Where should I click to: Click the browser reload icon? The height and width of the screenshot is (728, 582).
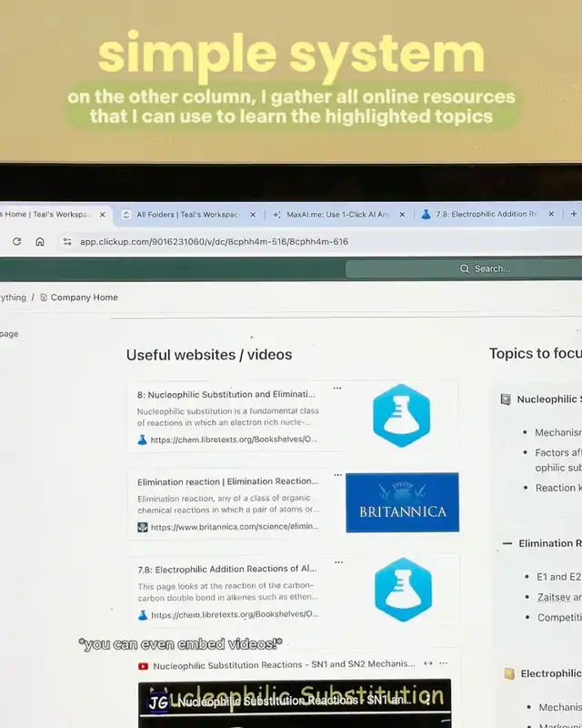pos(16,241)
